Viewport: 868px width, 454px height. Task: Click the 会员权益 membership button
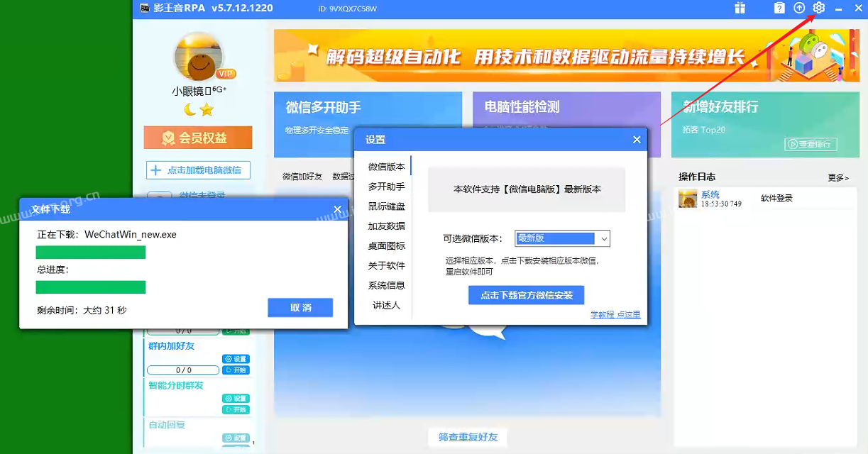(199, 138)
